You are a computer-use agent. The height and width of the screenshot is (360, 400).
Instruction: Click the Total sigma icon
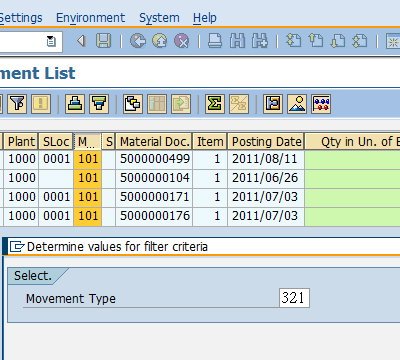click(x=215, y=104)
